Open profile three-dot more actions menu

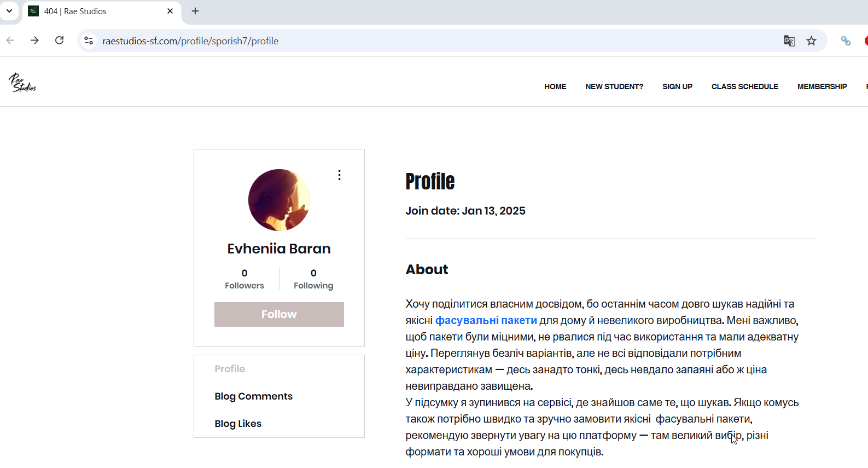[x=340, y=175]
